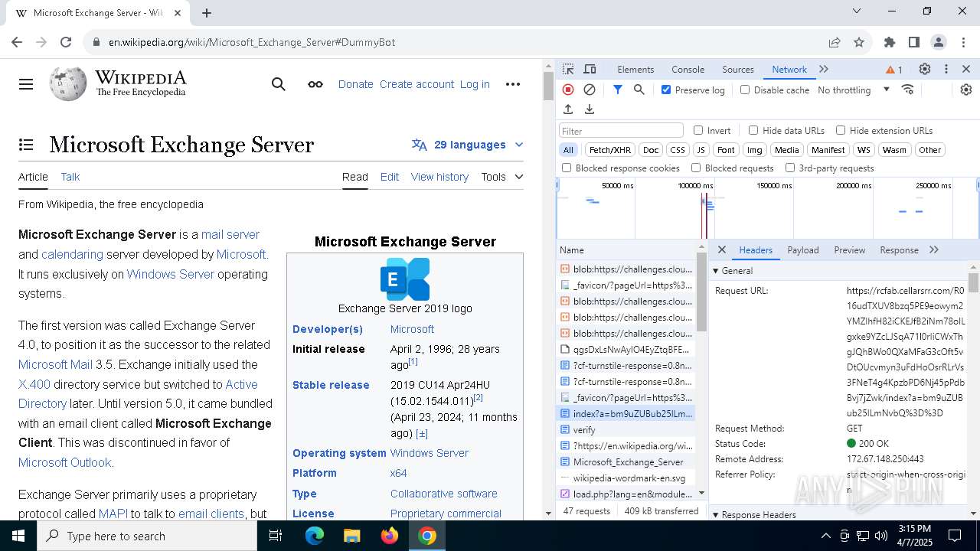Show more request detail tabs chevron
The image size is (980, 551).
(x=934, y=249)
